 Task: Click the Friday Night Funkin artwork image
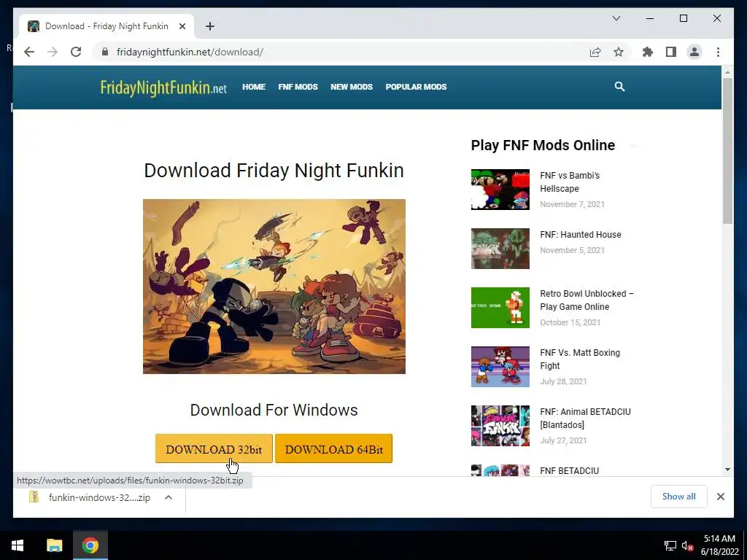(x=274, y=286)
